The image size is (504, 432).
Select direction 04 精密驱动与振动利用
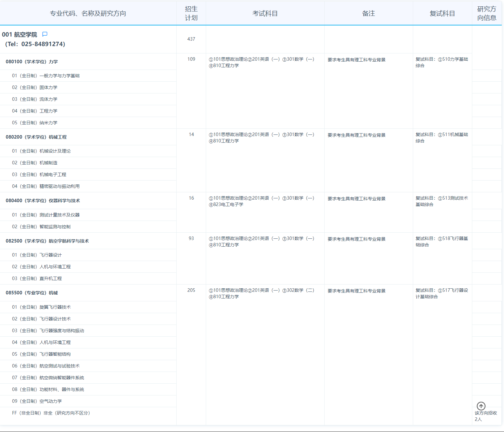(88, 186)
